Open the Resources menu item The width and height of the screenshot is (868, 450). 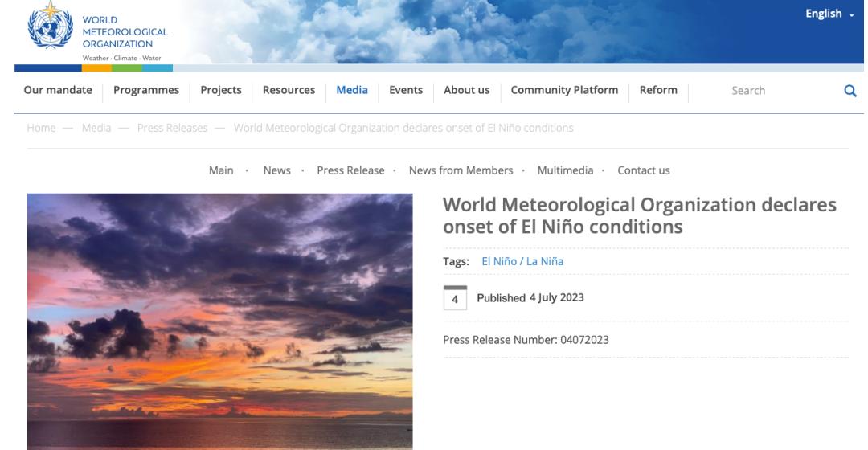click(x=289, y=90)
